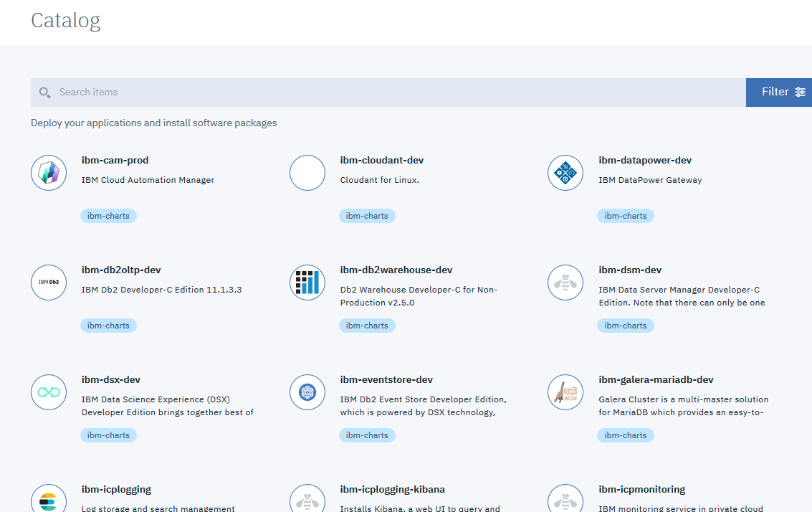This screenshot has height=512, width=812.
Task: Click ibm-charts tag under ibm-db2warehouse-dev
Action: click(367, 326)
